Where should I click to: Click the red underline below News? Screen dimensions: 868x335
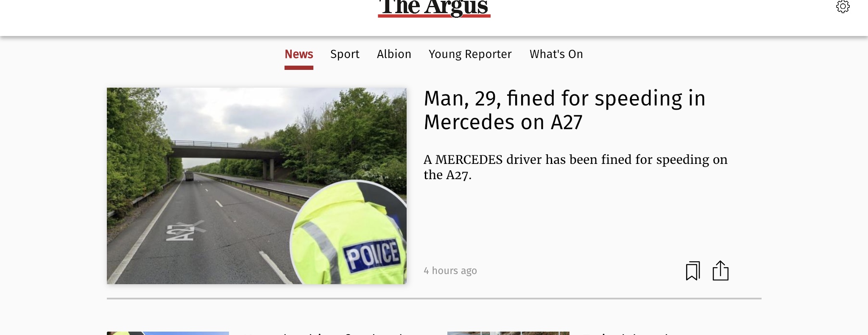(x=299, y=68)
